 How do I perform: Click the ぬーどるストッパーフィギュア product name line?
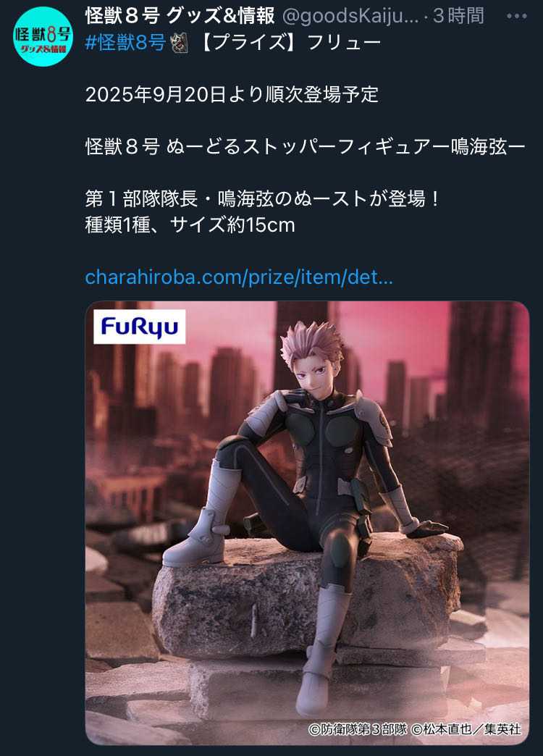pyautogui.click(x=306, y=146)
